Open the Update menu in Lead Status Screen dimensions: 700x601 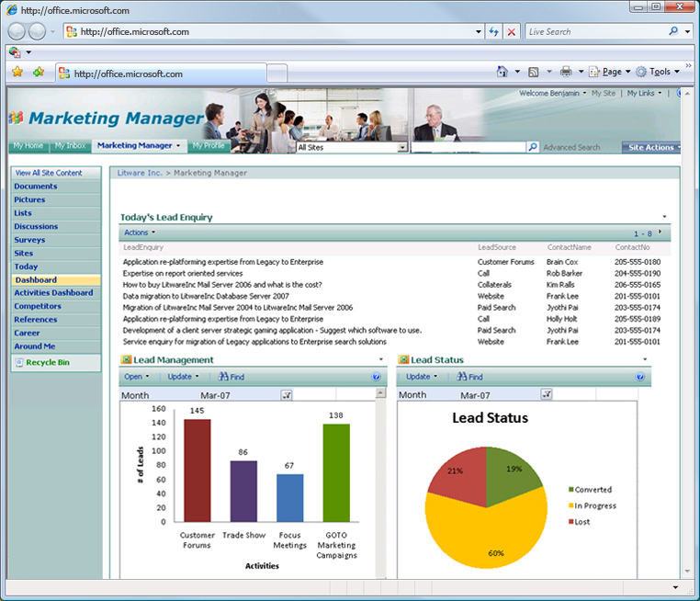click(421, 377)
